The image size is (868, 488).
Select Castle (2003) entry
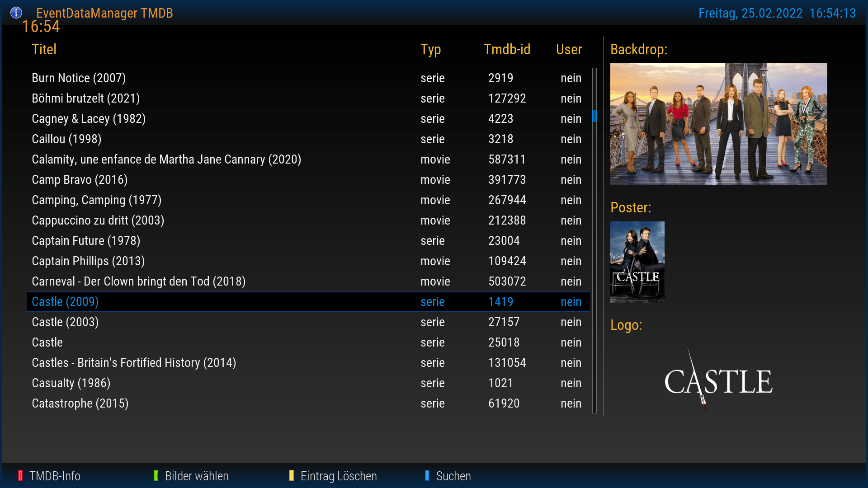tap(65, 322)
